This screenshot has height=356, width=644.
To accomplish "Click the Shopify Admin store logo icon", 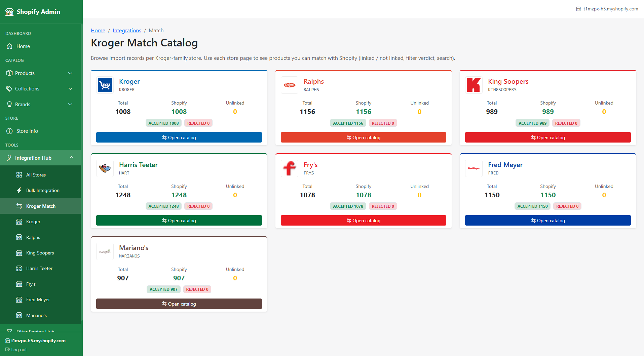I will click(x=9, y=12).
